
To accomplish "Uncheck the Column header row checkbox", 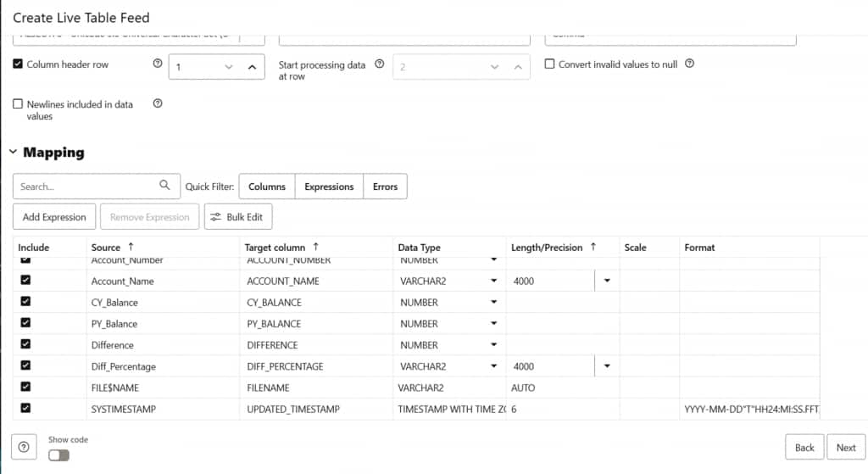I will [x=18, y=64].
